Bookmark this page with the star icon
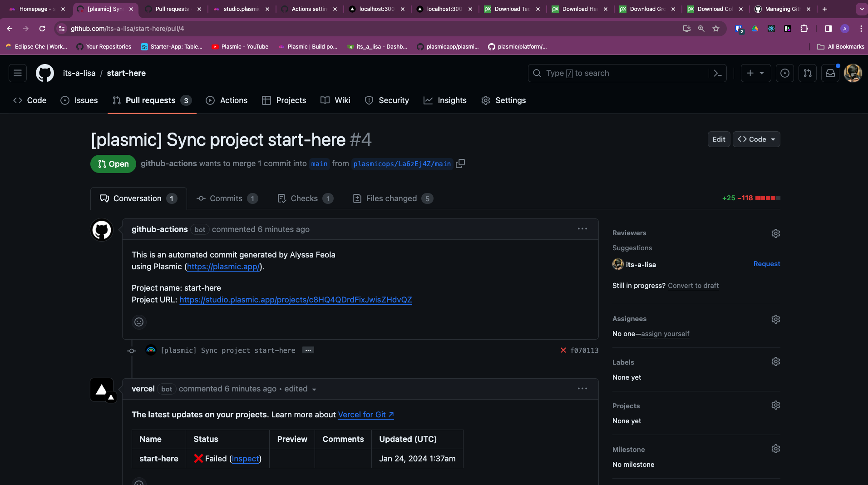 (x=716, y=29)
